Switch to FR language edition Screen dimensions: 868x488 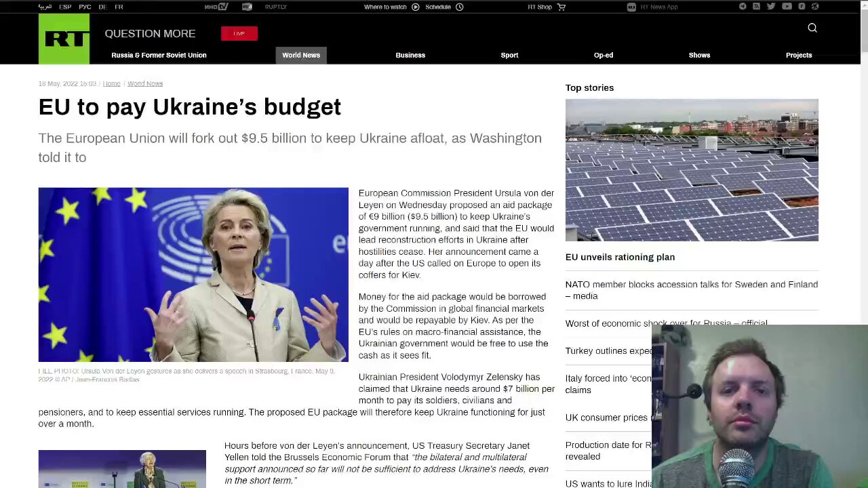[x=119, y=7]
